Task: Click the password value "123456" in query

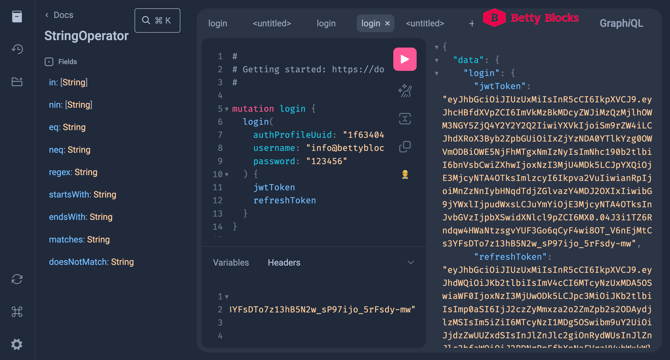Action: pyautogui.click(x=326, y=161)
